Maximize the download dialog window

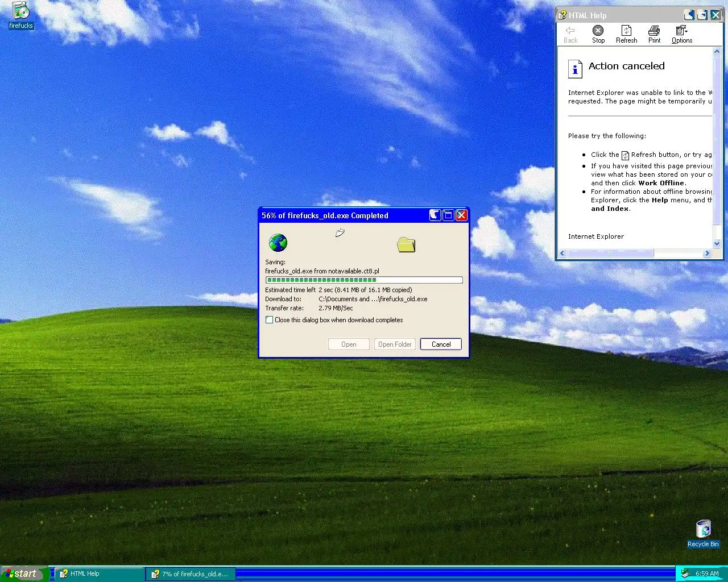pos(448,215)
